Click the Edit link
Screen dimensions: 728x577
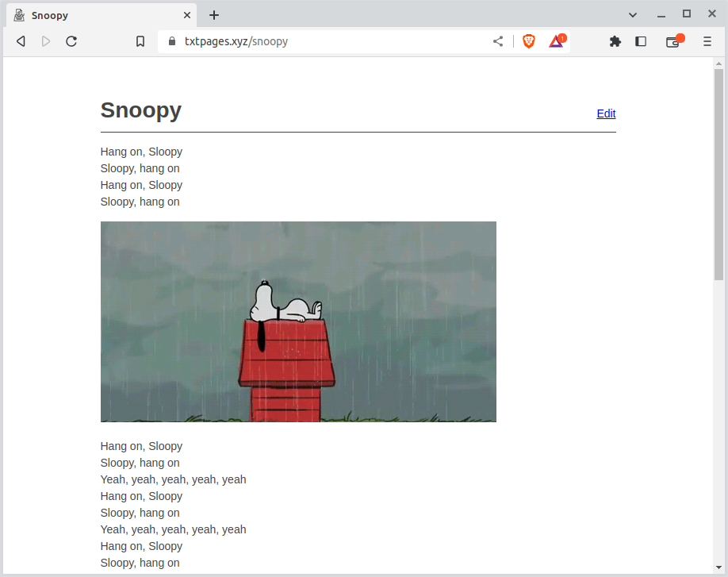606,113
